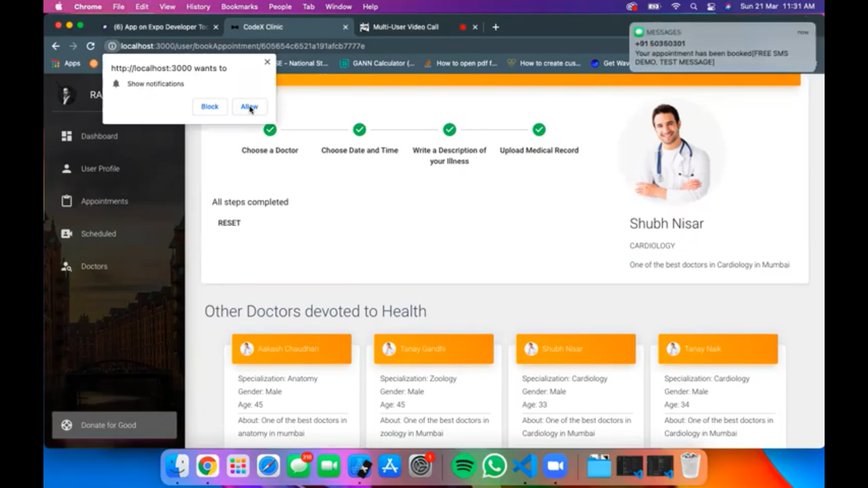Open the Trash in the dock

pos(690,466)
